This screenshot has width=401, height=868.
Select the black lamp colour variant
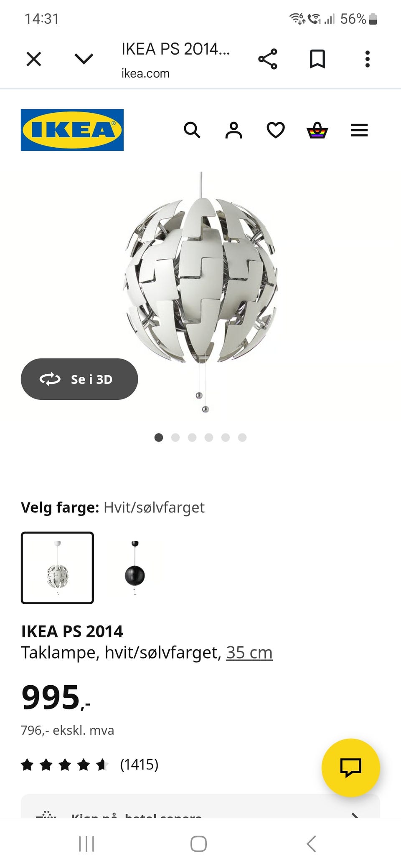pyautogui.click(x=135, y=568)
